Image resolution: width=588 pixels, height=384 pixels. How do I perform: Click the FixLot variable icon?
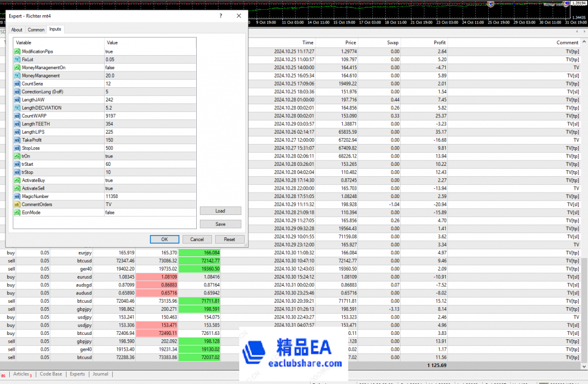click(17, 59)
